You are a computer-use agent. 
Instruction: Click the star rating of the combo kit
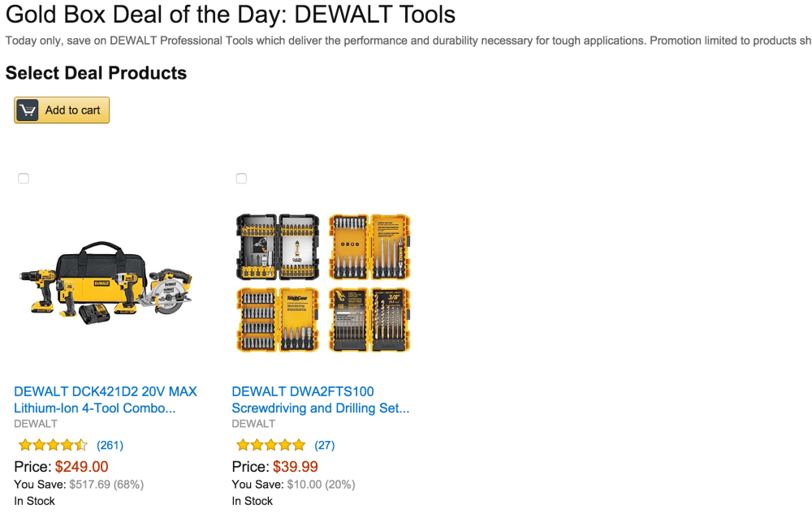tap(53, 445)
